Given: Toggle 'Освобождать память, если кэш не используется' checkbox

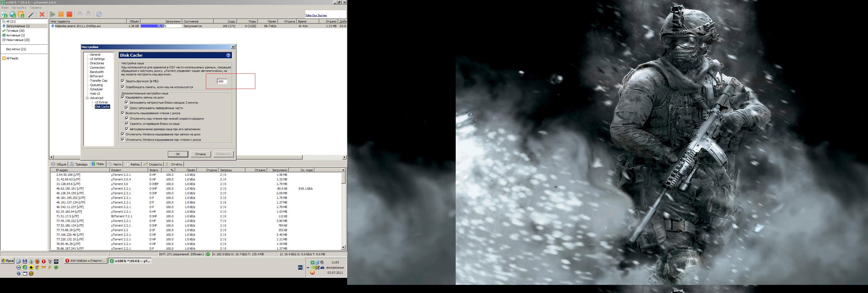Looking at the screenshot, I should (x=123, y=87).
